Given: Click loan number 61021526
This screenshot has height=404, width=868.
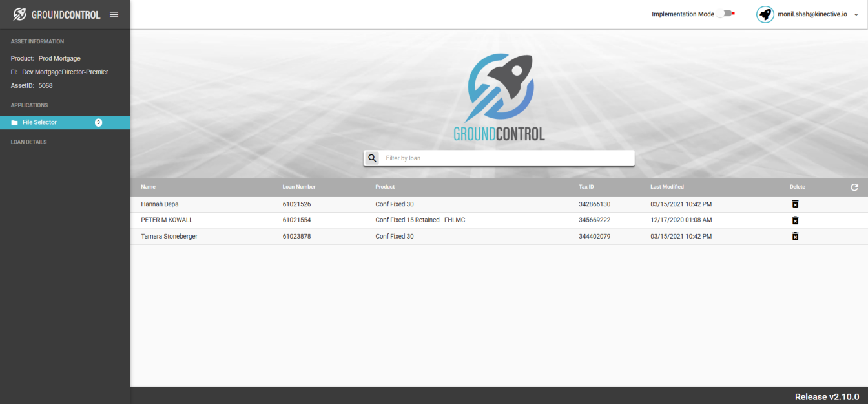Looking at the screenshot, I should click(297, 204).
